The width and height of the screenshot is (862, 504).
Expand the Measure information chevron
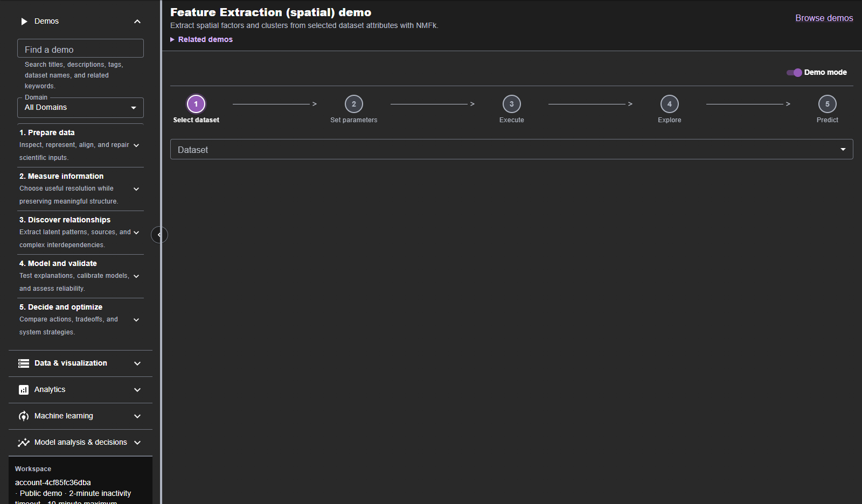click(136, 189)
